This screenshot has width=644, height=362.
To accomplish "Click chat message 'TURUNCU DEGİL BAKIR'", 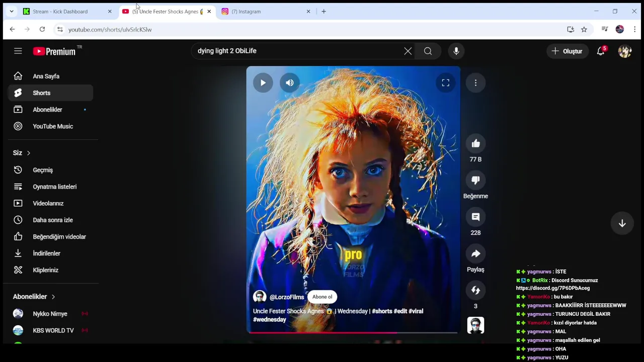I will 583,314.
